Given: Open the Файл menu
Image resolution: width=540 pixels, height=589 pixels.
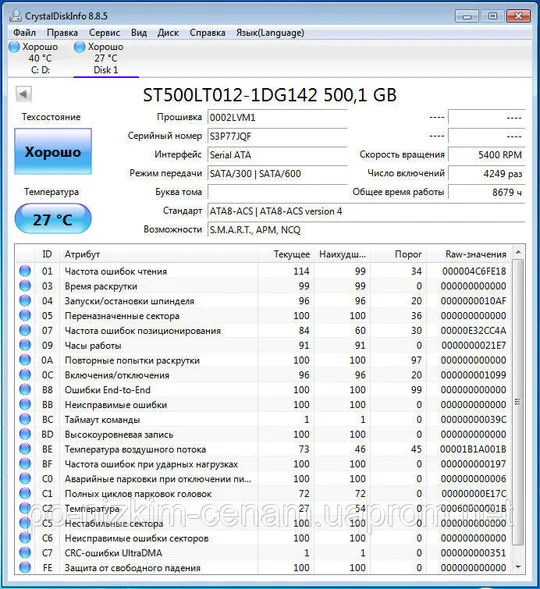Looking at the screenshot, I should [24, 33].
